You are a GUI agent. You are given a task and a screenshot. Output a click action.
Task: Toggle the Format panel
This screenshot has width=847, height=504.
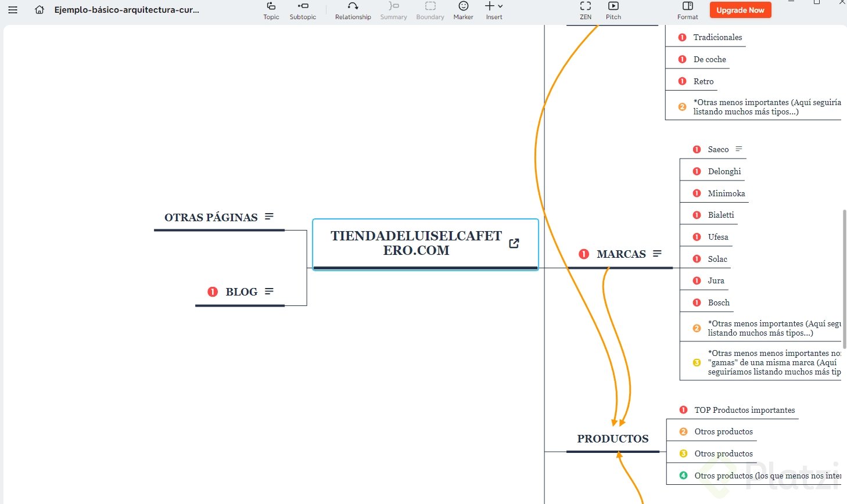point(688,10)
